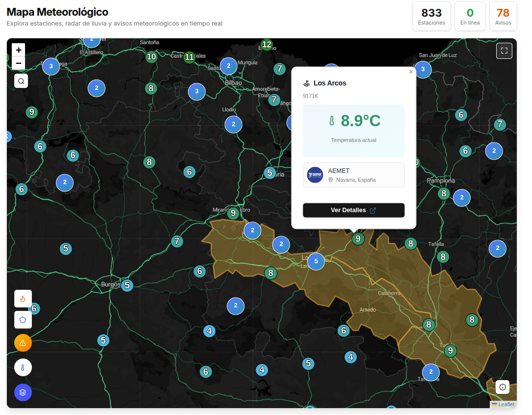Toggle the polygon zones layer
Screen dimensions: 532x415
[x=23, y=320]
